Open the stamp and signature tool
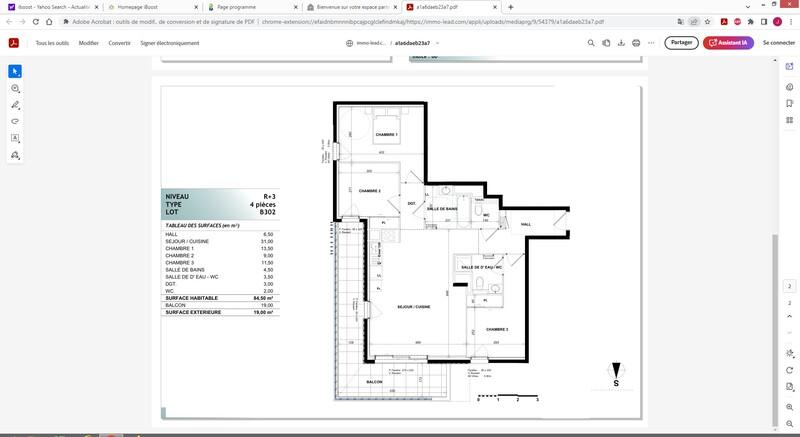This screenshot has width=800, height=437. (x=15, y=155)
